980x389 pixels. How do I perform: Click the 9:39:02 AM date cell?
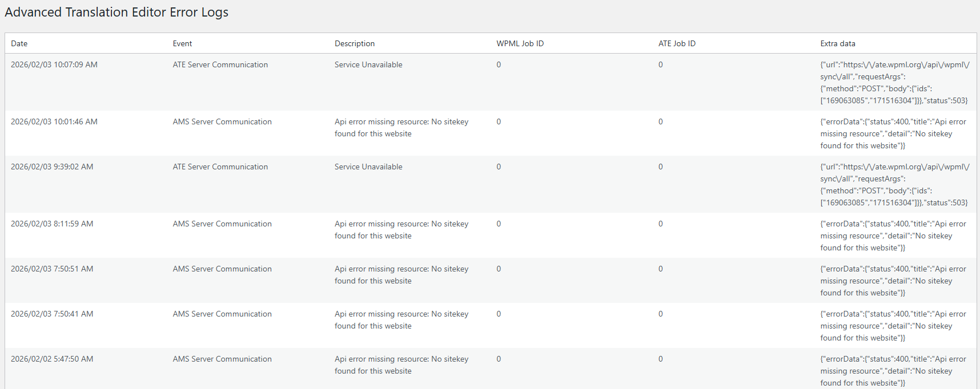click(x=52, y=167)
